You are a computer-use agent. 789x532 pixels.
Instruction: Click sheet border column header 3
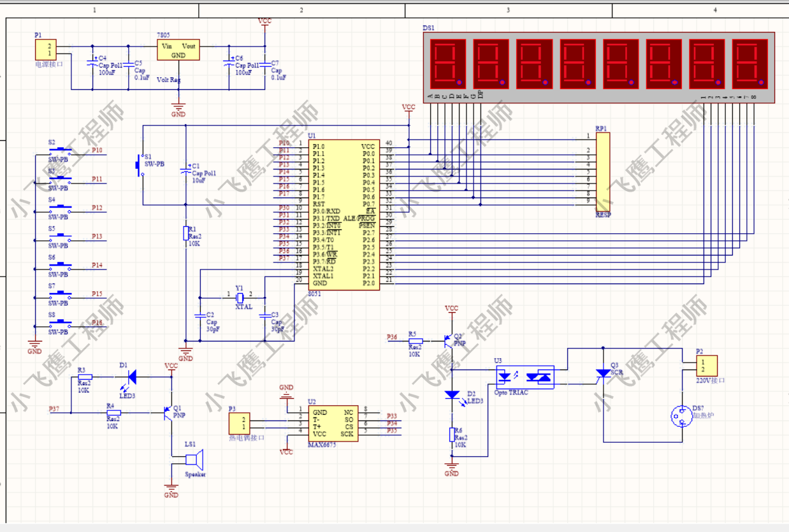pyautogui.click(x=508, y=10)
